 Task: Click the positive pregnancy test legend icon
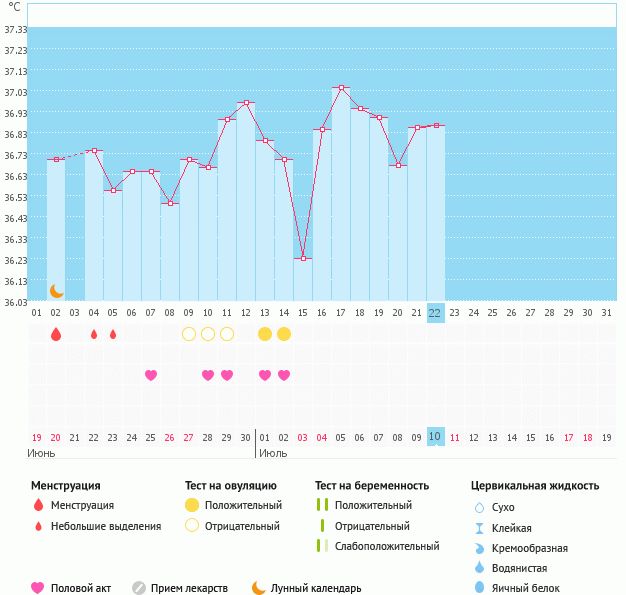coord(322,505)
